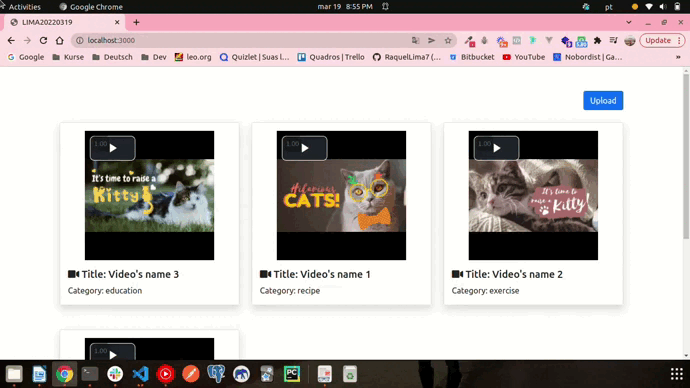The width and height of the screenshot is (690, 388).
Task: Open the Kurse bookmarks folder
Action: point(68,57)
